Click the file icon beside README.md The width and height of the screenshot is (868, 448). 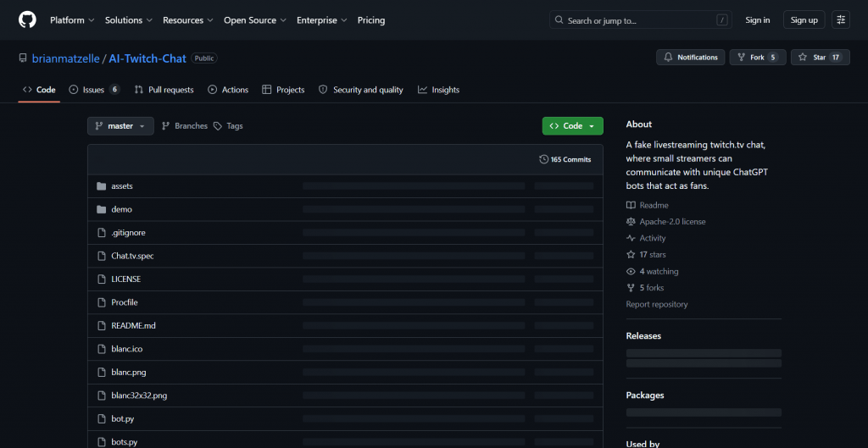coord(102,326)
